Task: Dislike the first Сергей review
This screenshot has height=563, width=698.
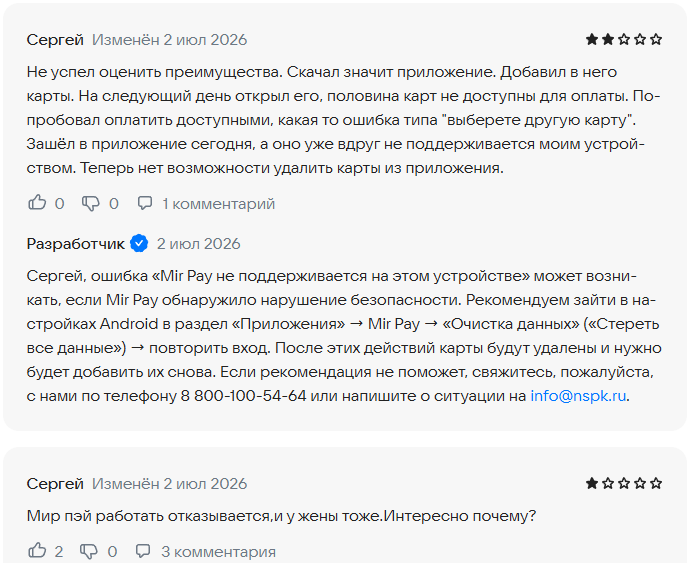Action: click(x=90, y=203)
